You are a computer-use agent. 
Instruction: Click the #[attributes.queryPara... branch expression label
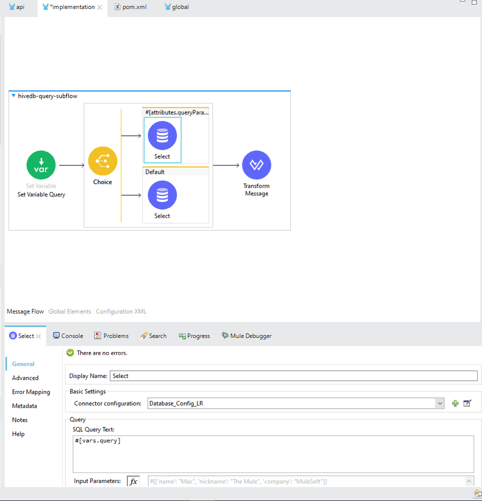pos(177,112)
